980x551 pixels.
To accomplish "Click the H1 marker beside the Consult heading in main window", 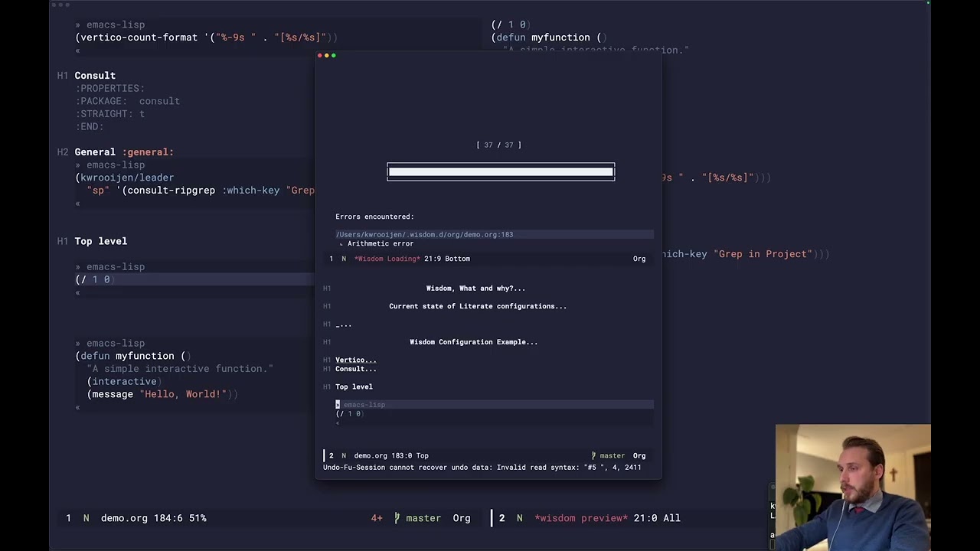I will click(63, 76).
